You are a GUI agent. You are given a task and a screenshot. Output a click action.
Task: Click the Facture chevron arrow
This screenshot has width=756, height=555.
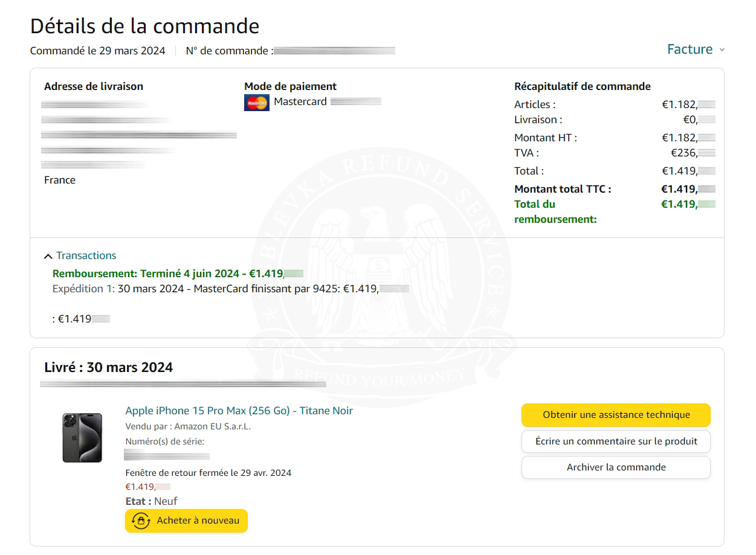pos(722,50)
